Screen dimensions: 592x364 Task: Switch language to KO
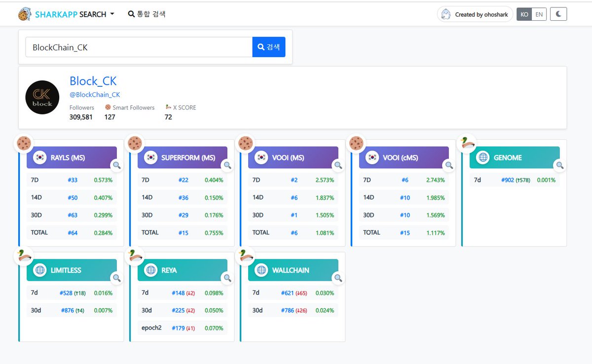[524, 14]
